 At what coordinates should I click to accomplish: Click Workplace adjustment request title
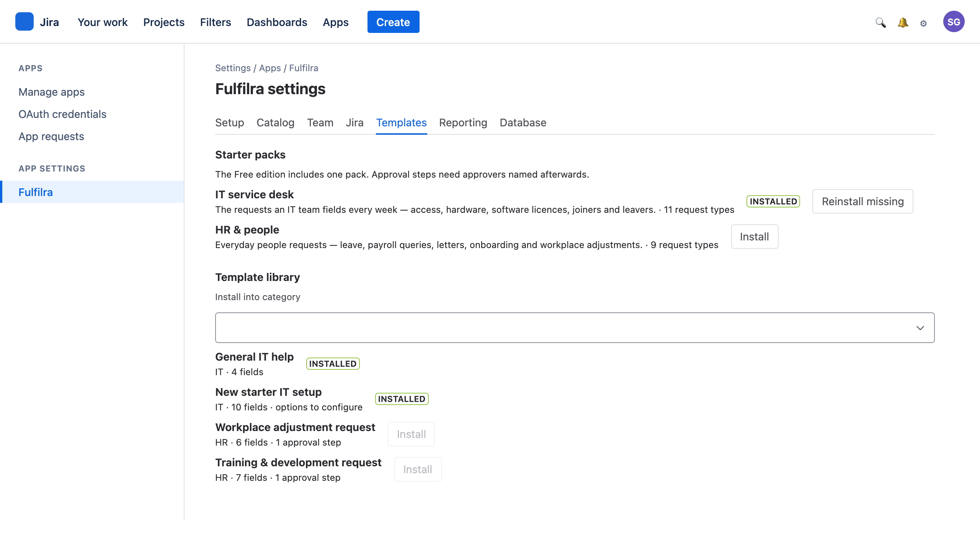295,427
